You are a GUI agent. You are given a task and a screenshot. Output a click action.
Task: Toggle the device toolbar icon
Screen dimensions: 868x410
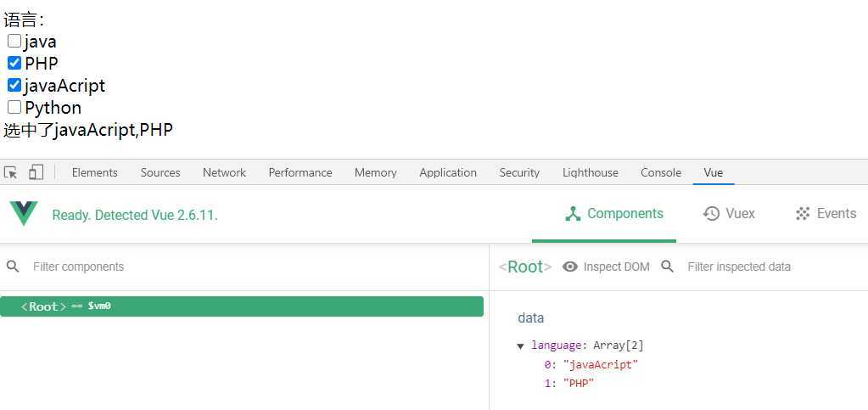click(36, 172)
